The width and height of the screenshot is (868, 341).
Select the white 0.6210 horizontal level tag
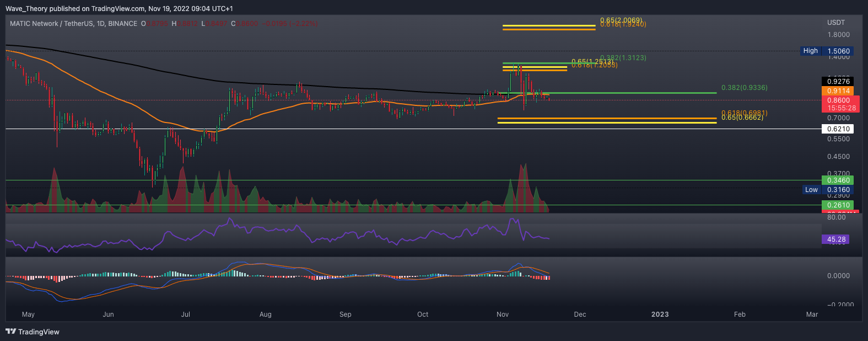coord(838,129)
